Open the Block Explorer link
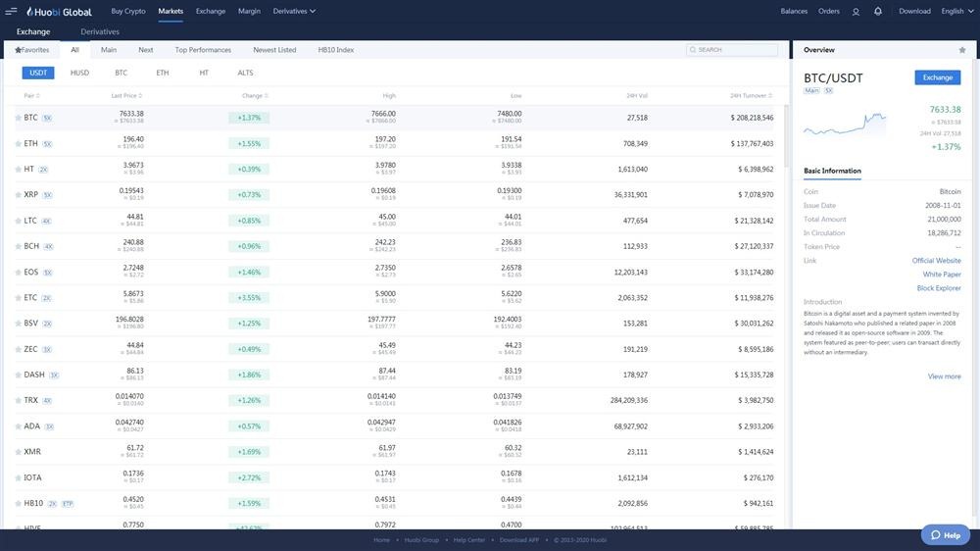The height and width of the screenshot is (551, 980). [939, 288]
